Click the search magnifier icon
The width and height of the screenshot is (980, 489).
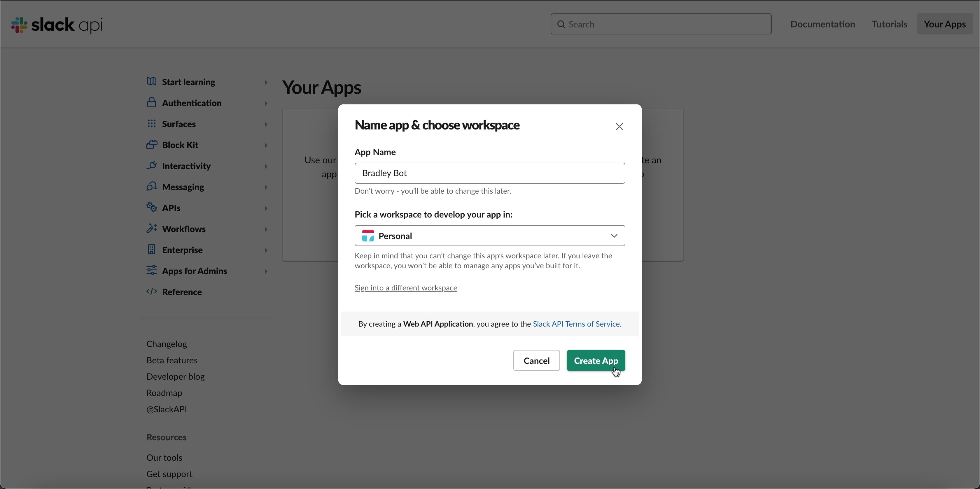[x=561, y=24]
